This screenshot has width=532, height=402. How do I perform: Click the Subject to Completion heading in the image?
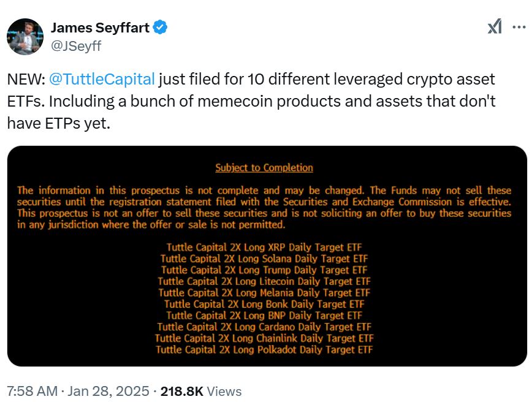[x=264, y=167]
